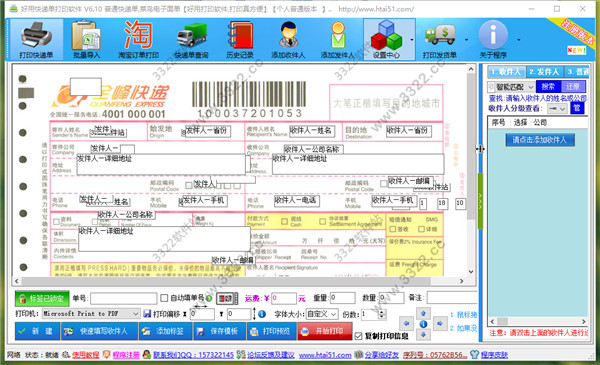
Task: Tick the 详细 checkbox under 短信通知
Action: 421,229
